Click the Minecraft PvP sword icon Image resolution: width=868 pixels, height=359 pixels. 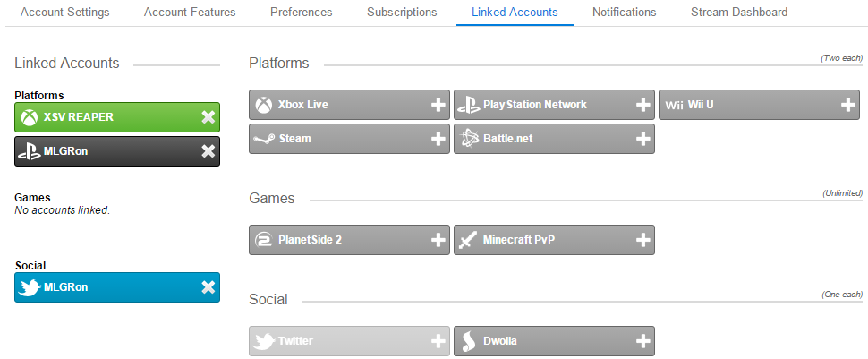(x=469, y=241)
